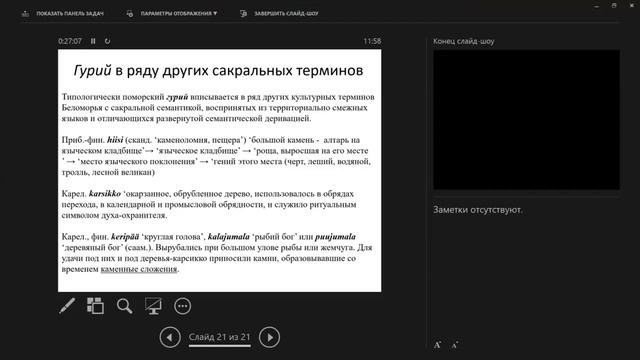Click the word karsikko on the slide

[105, 193]
